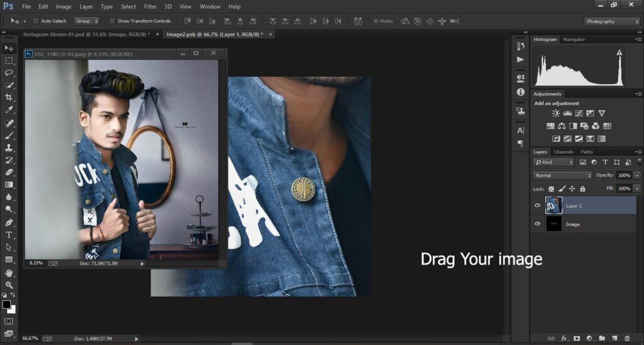
Task: Add a Vibrance adjustment
Action: coord(602,113)
